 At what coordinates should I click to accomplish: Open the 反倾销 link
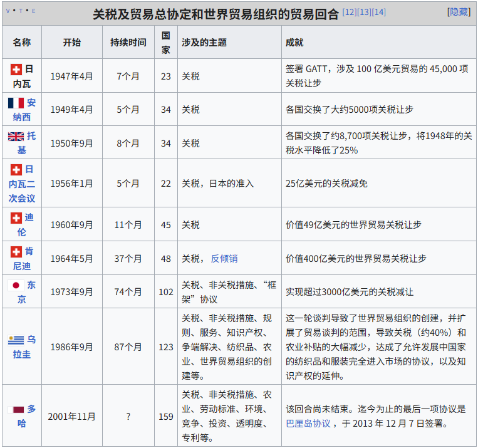[x=224, y=258]
